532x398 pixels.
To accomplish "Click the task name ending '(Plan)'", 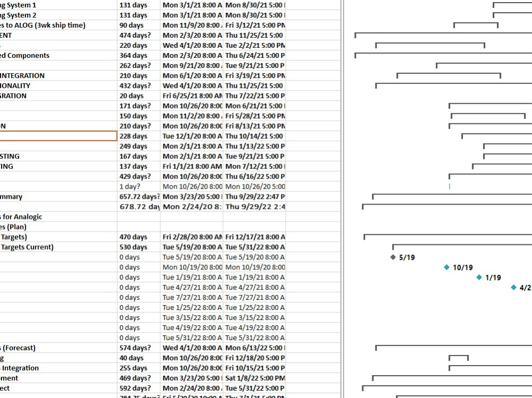I will pyautogui.click(x=13, y=227).
